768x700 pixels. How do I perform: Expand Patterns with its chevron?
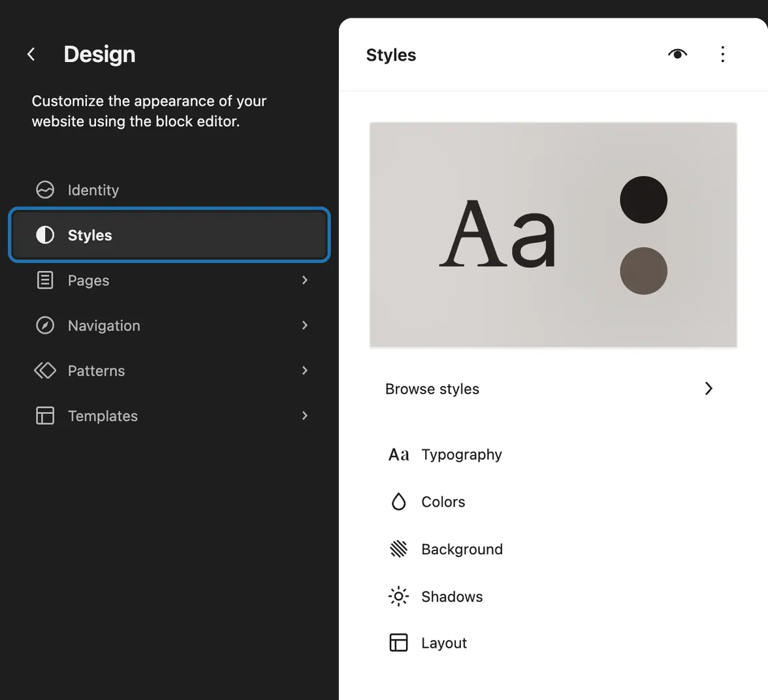[x=304, y=370]
